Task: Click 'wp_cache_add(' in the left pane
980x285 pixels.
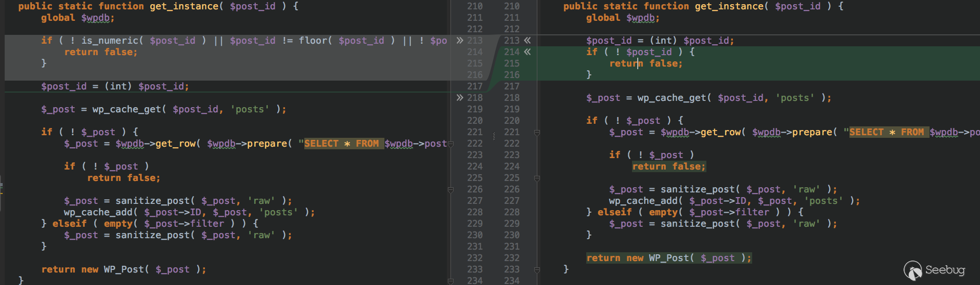Action: [x=101, y=212]
